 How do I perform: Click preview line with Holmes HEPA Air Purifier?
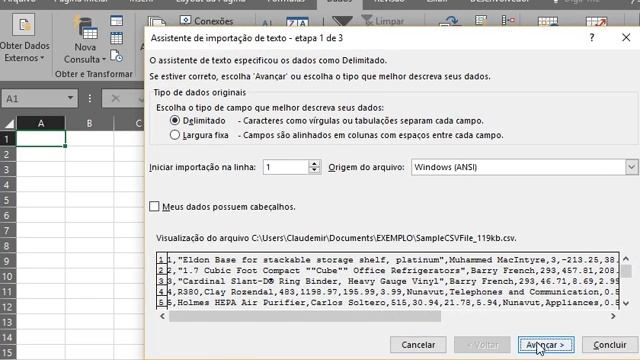393,302
